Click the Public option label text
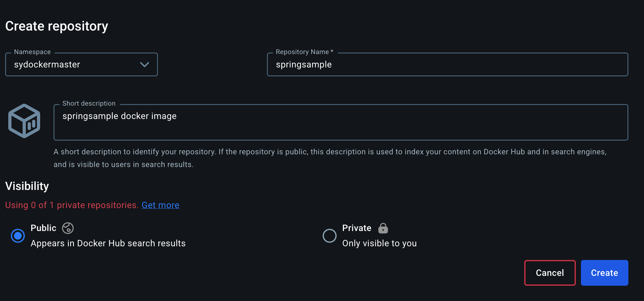Screen dimensions: 644x301 43,228
